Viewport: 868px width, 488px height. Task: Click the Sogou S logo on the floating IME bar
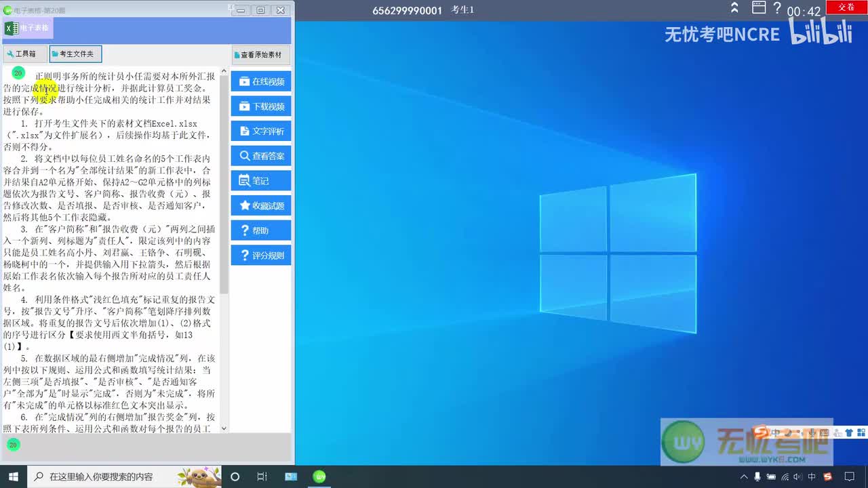(x=760, y=432)
